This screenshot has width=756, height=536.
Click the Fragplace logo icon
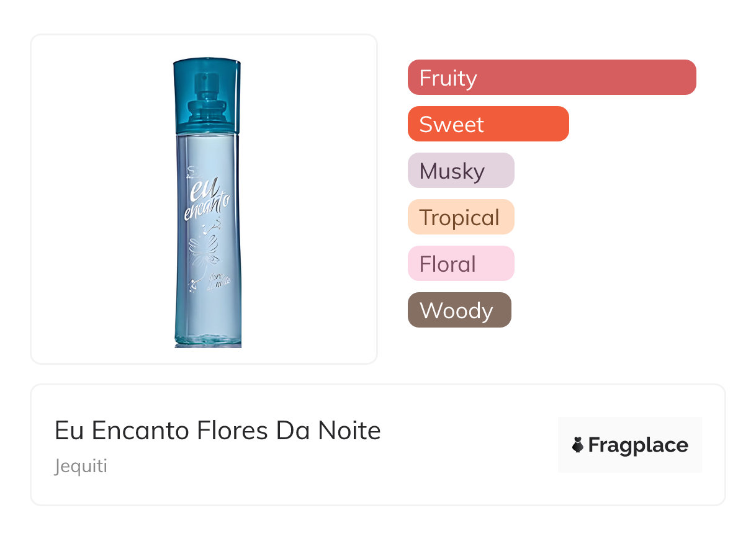578,445
